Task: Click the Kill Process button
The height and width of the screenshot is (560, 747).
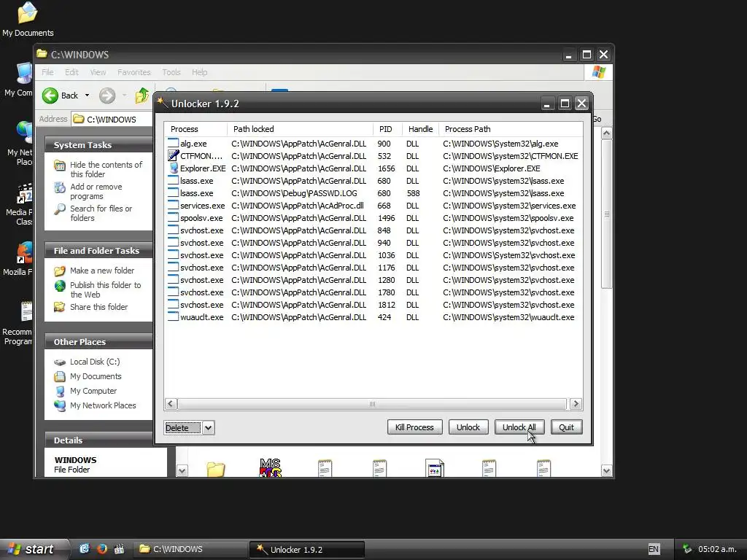Action: click(x=414, y=427)
